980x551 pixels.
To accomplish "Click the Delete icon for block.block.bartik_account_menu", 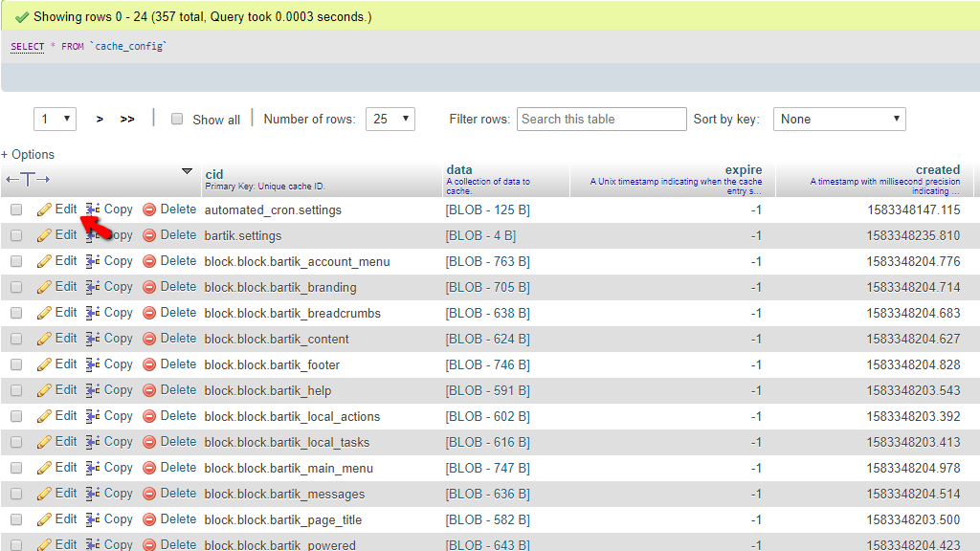I will coord(148,261).
